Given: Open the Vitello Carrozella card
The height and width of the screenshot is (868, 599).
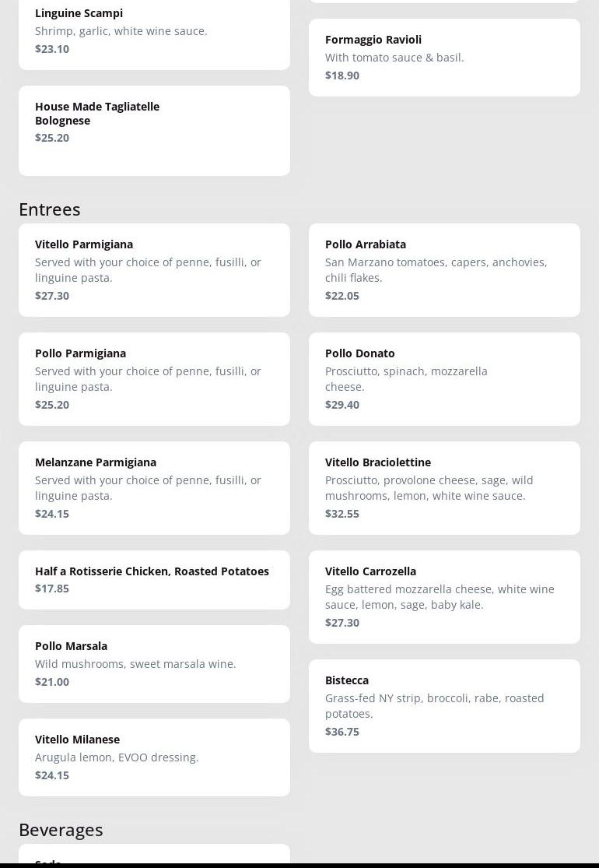Looking at the screenshot, I should pos(444,597).
